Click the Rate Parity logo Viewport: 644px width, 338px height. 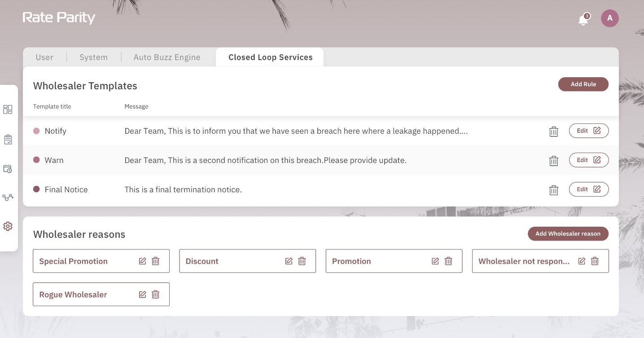coord(59,18)
